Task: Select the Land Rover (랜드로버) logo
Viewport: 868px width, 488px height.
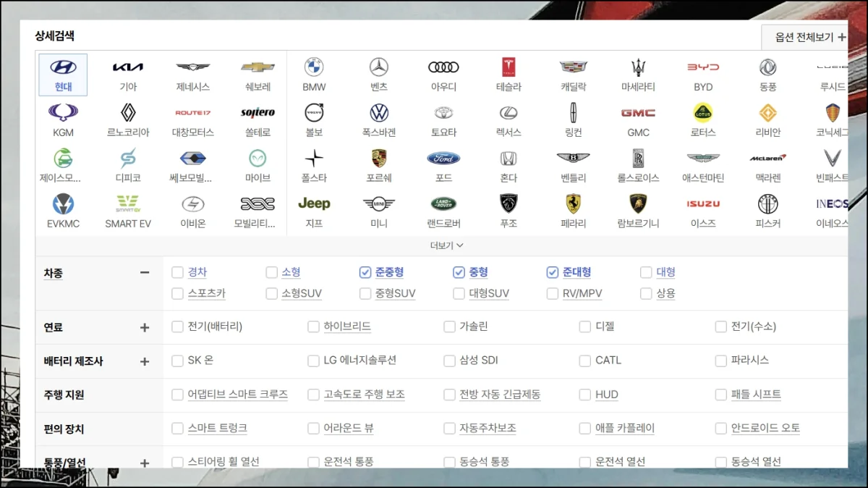Action: [444, 203]
